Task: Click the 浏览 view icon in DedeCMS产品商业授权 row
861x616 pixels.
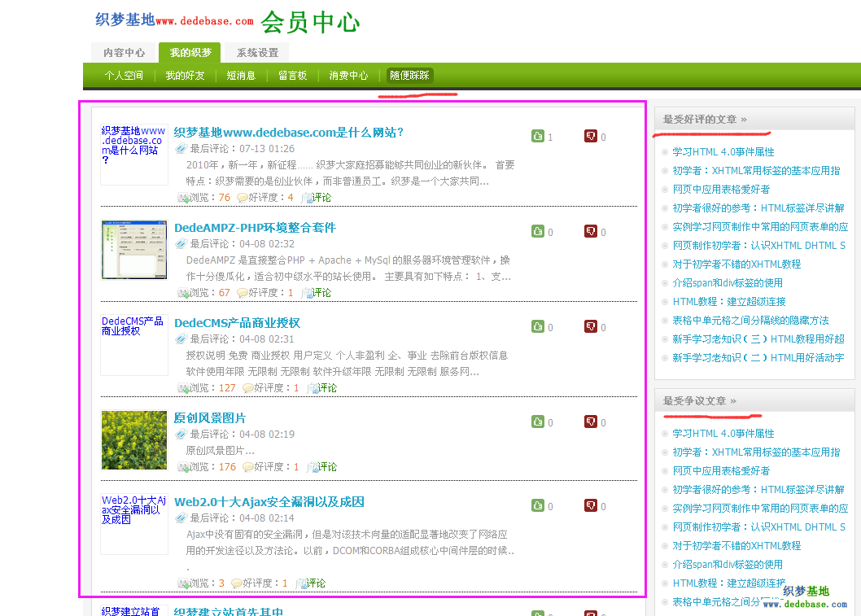Action: pyautogui.click(x=183, y=388)
